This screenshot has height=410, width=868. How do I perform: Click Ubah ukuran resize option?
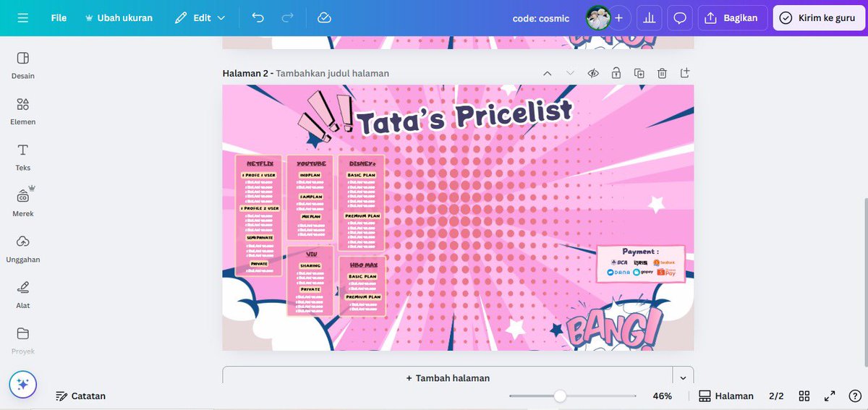pyautogui.click(x=119, y=17)
